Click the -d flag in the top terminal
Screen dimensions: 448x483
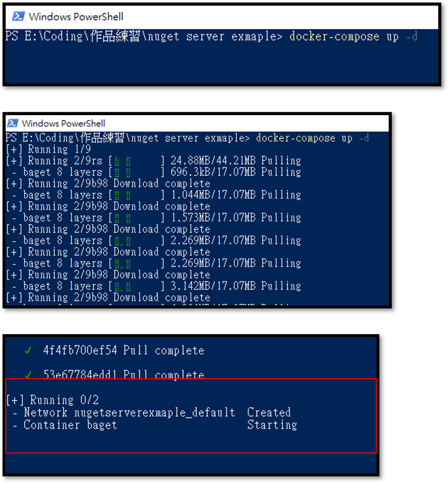[x=411, y=37]
